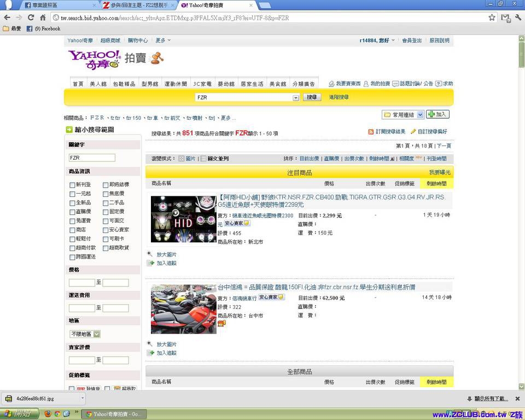Click magnifier icon under the HID listing
This screenshot has height=420, width=525.
(150, 254)
